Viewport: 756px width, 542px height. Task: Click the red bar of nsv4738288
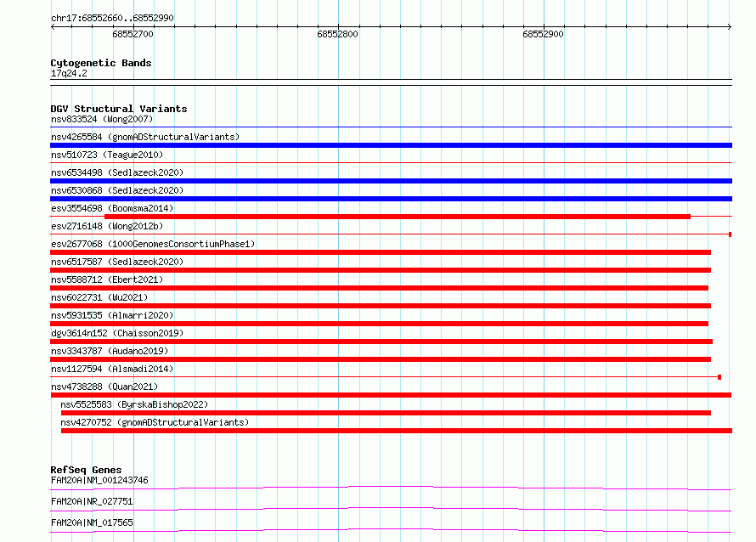point(391,395)
